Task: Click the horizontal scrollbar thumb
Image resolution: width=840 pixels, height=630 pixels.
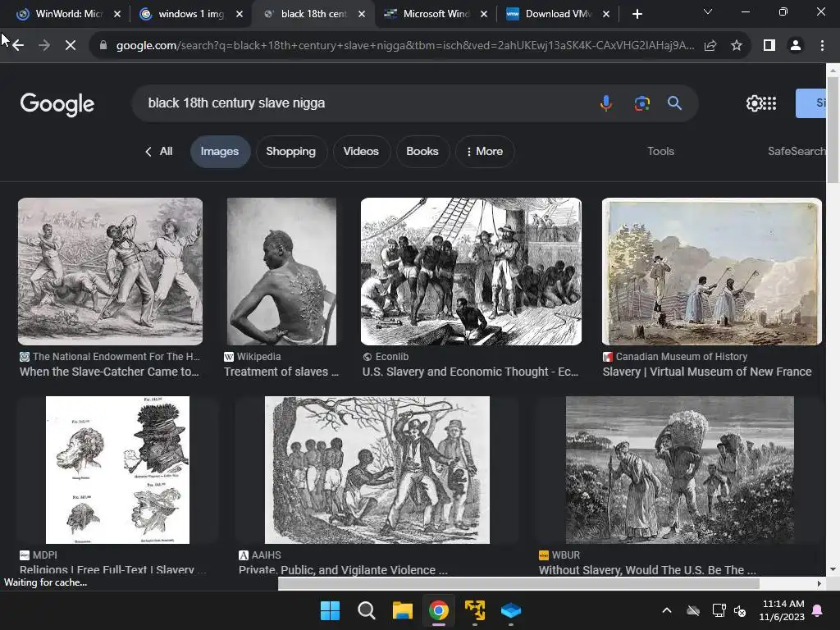Action: (518, 583)
